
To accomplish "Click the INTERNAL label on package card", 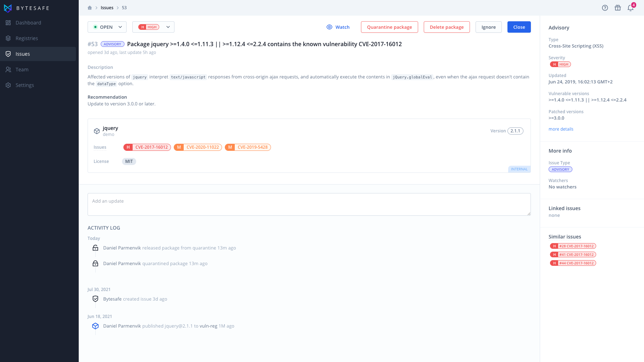I will (519, 169).
